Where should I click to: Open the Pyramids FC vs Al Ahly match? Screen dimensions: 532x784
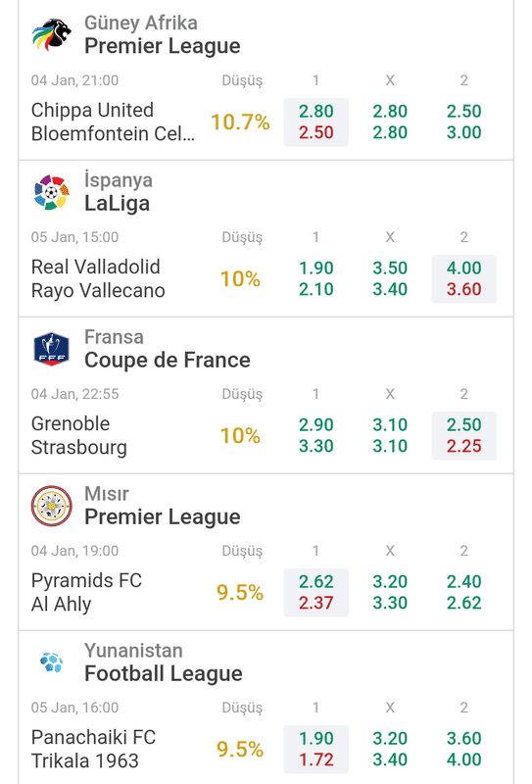pyautogui.click(x=86, y=593)
